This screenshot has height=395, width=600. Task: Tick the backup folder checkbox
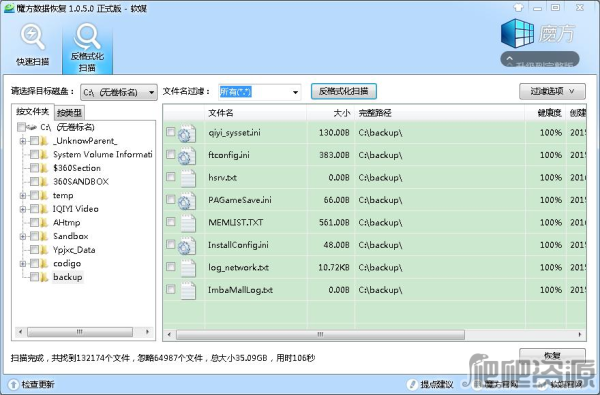click(34, 276)
